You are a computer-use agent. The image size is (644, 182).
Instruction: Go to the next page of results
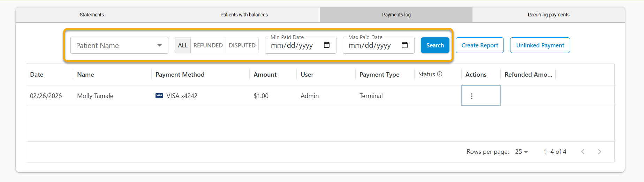click(599, 152)
